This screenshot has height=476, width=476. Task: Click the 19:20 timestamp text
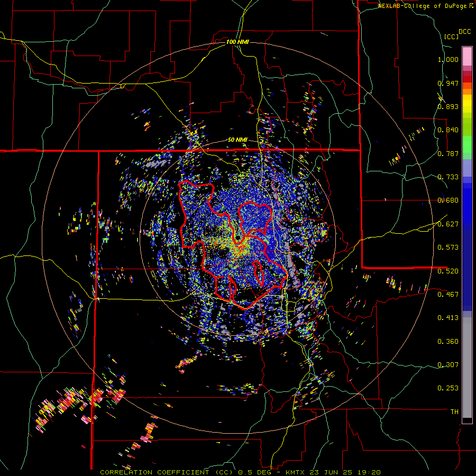[x=370, y=472]
